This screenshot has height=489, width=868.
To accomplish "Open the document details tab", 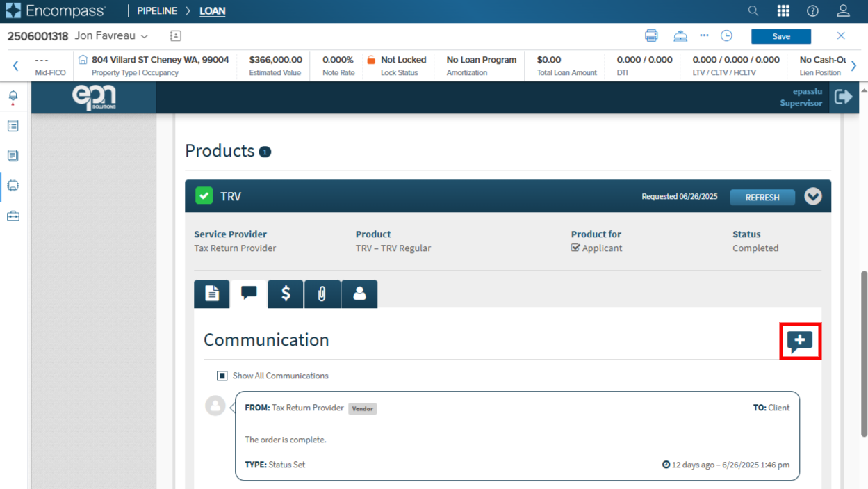I will point(212,294).
